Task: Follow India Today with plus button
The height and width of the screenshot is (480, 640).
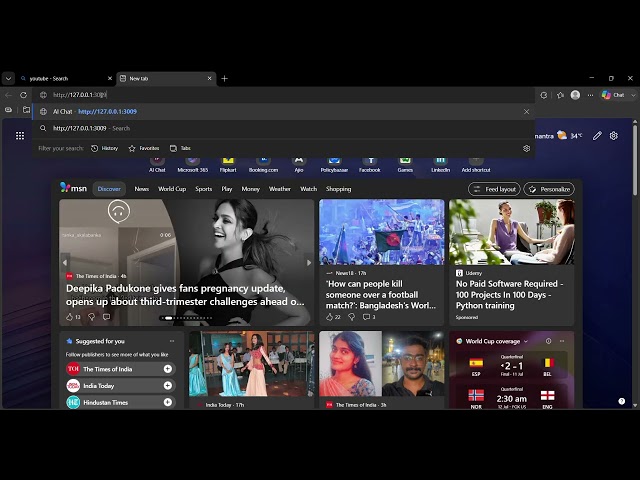Action: point(168,386)
